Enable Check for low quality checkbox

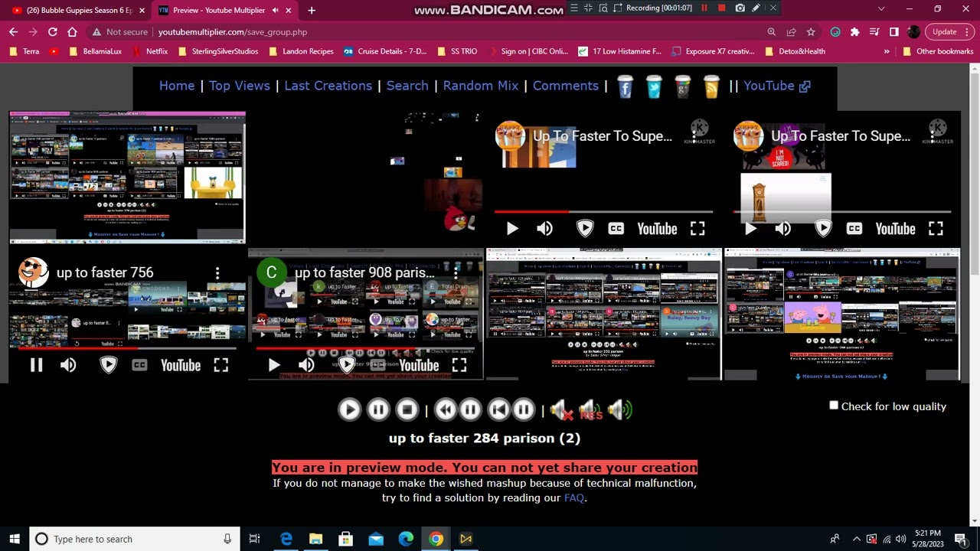tap(834, 406)
